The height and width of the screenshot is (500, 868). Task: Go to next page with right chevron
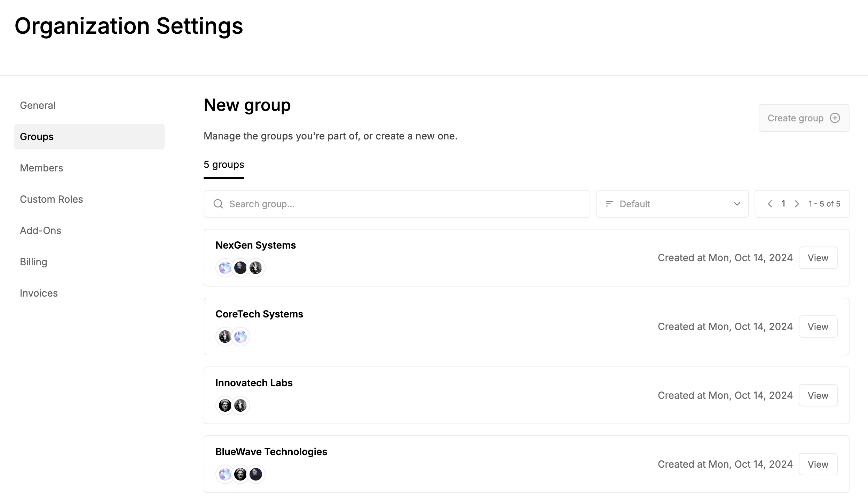point(797,204)
